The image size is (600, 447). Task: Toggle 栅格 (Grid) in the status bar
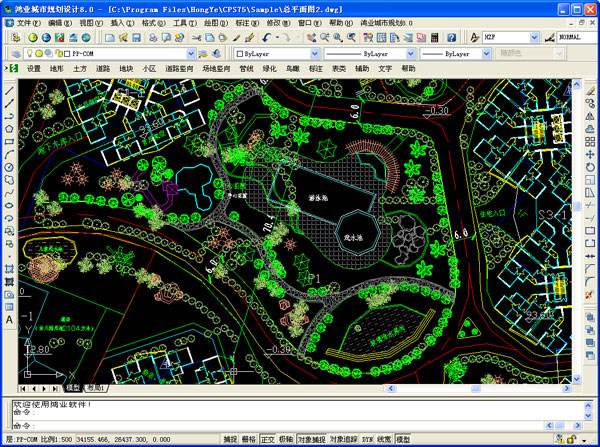(x=249, y=439)
